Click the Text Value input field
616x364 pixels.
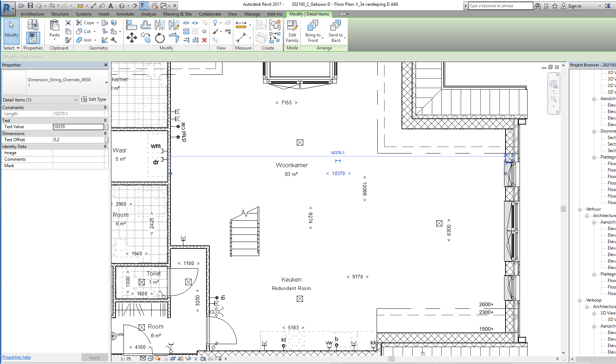pos(78,127)
